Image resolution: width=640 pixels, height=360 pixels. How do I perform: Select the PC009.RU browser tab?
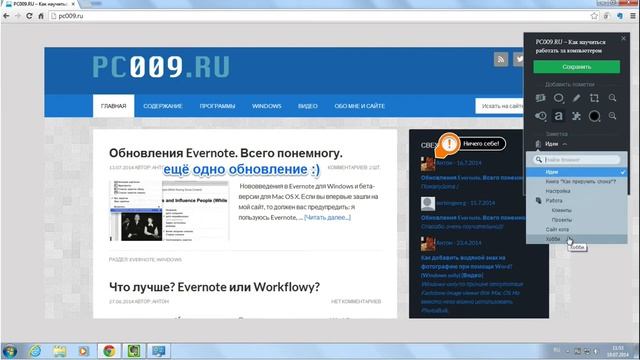tap(40, 4)
